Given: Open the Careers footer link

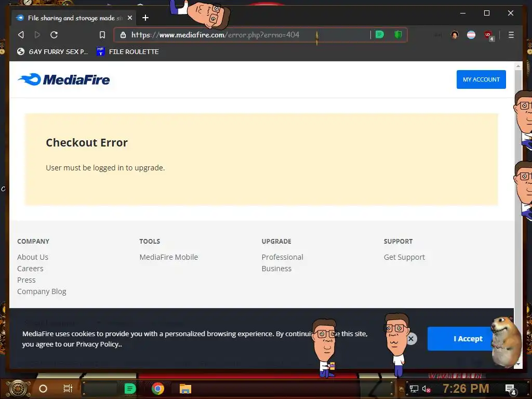Looking at the screenshot, I should point(30,269).
